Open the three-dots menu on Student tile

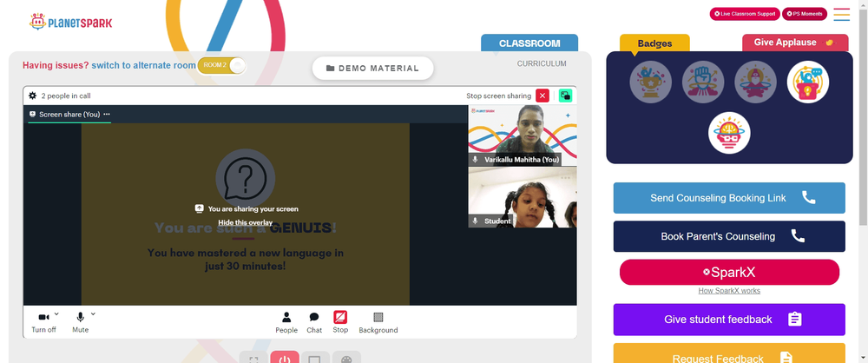pyautogui.click(x=565, y=178)
